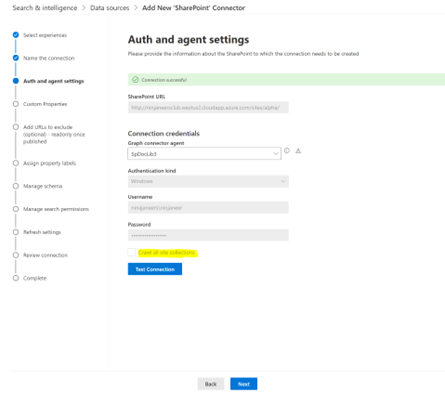Expand the Authentication kind dropdown

(x=208, y=181)
